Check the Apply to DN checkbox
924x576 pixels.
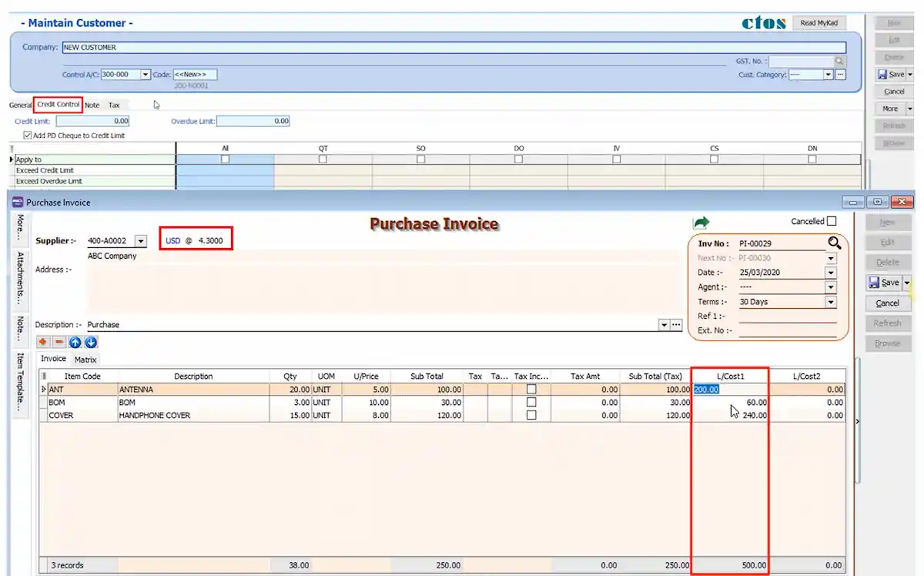(812, 159)
